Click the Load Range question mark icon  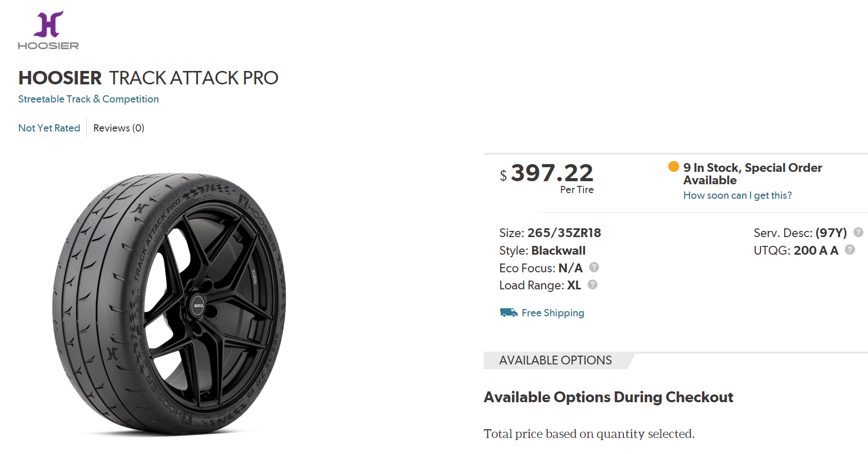point(592,285)
